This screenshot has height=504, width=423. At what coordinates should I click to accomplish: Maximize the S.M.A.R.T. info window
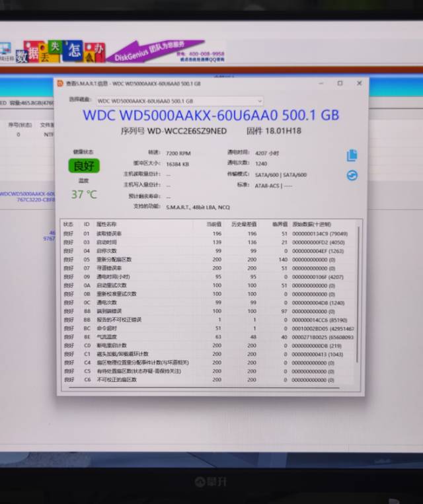(x=340, y=84)
